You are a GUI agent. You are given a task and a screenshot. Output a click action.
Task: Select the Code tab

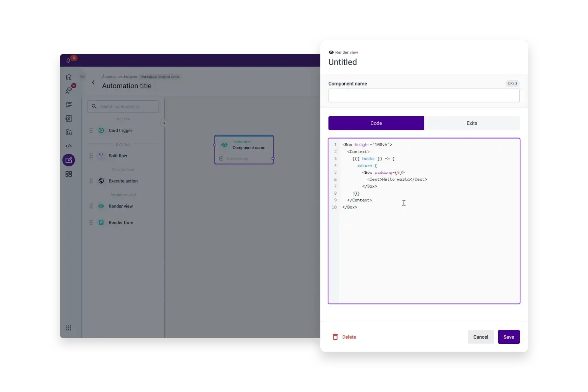pos(376,123)
